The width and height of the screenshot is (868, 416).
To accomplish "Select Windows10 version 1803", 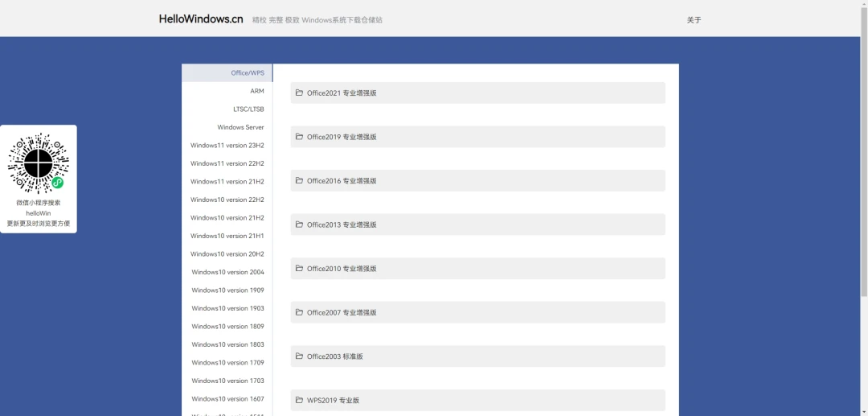I will tap(227, 344).
